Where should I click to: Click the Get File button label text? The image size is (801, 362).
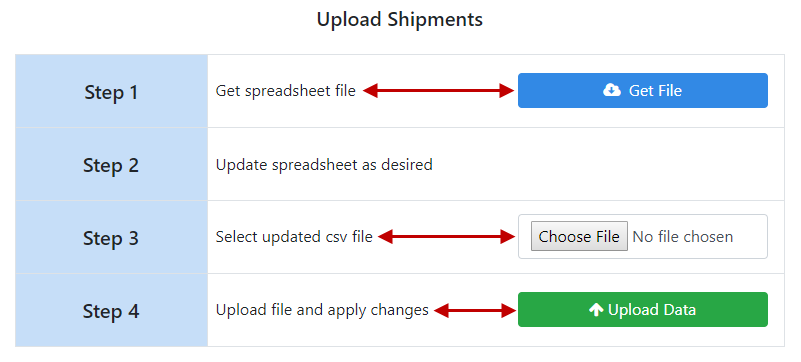point(655,91)
